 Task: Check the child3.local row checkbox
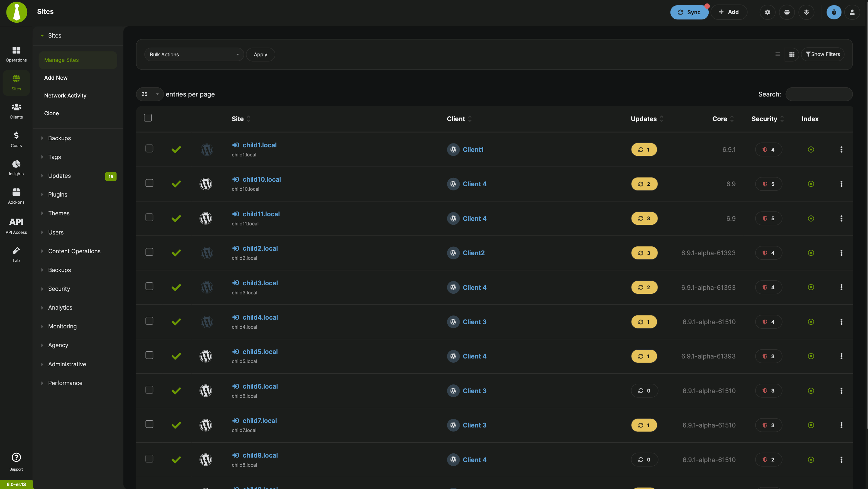149,287
